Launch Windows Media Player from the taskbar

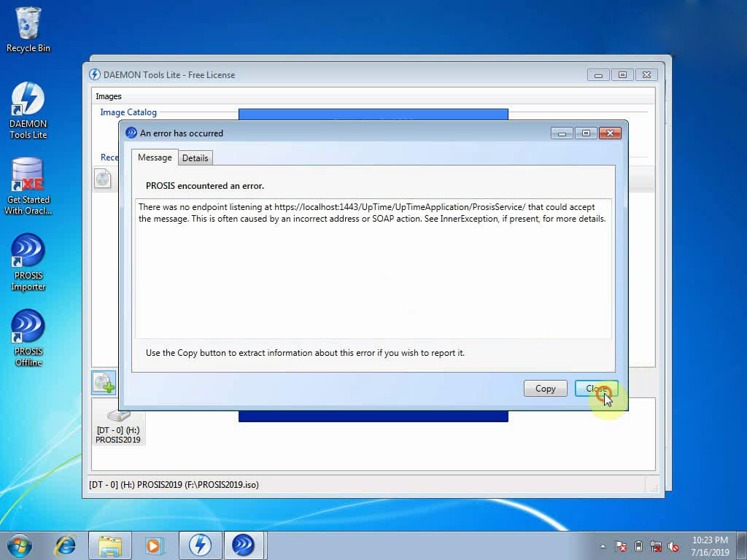(x=154, y=545)
